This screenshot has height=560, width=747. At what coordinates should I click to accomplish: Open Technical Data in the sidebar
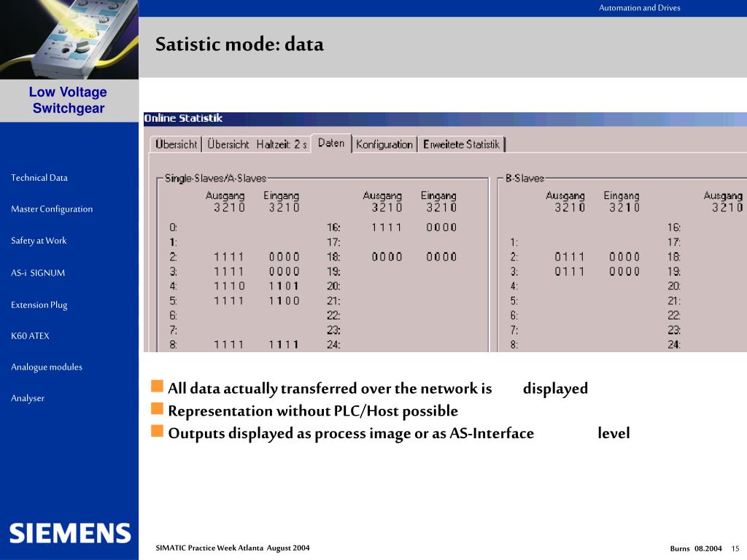39,178
